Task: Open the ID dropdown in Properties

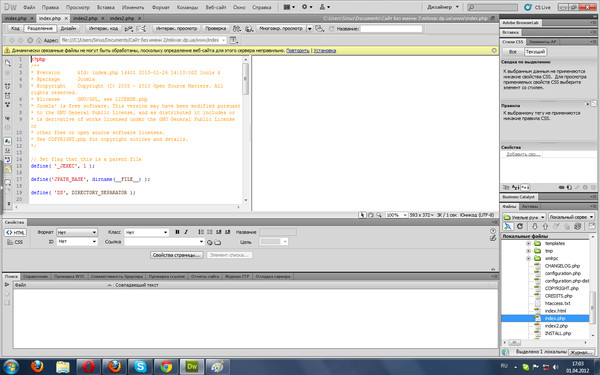Action: (x=77, y=242)
